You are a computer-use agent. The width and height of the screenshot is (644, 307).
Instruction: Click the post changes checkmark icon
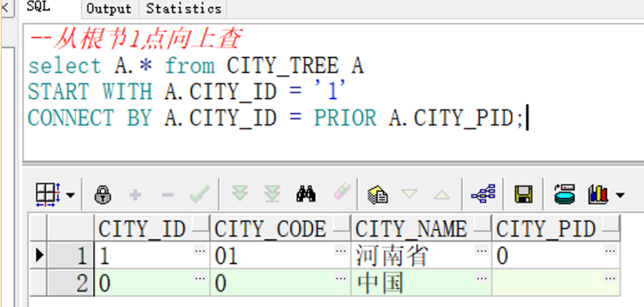click(199, 194)
